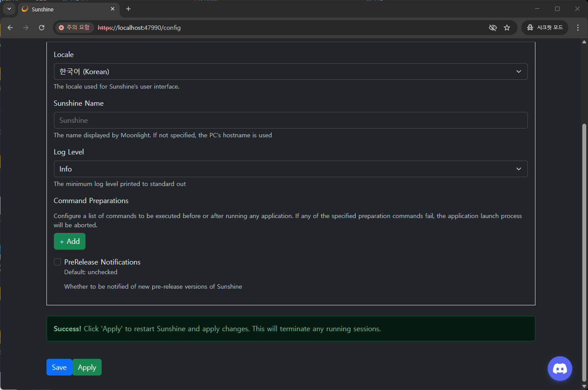
Task: Click the address bar URL
Action: tap(139, 28)
